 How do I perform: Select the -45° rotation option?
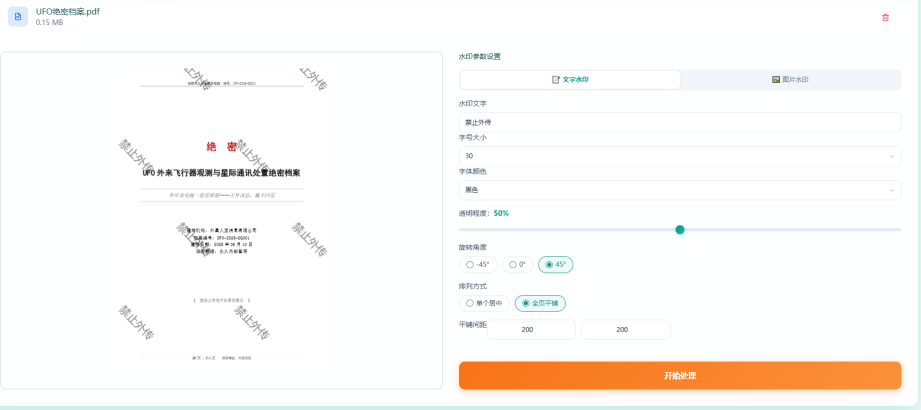click(x=478, y=265)
